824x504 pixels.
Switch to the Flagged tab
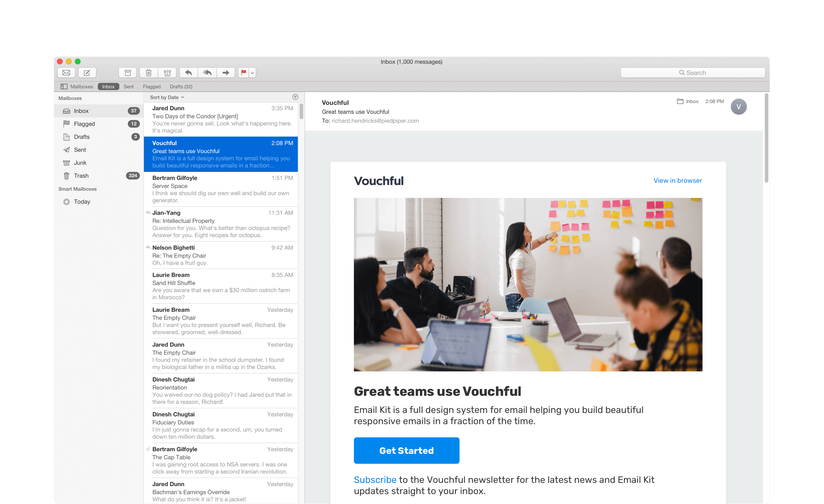(152, 87)
